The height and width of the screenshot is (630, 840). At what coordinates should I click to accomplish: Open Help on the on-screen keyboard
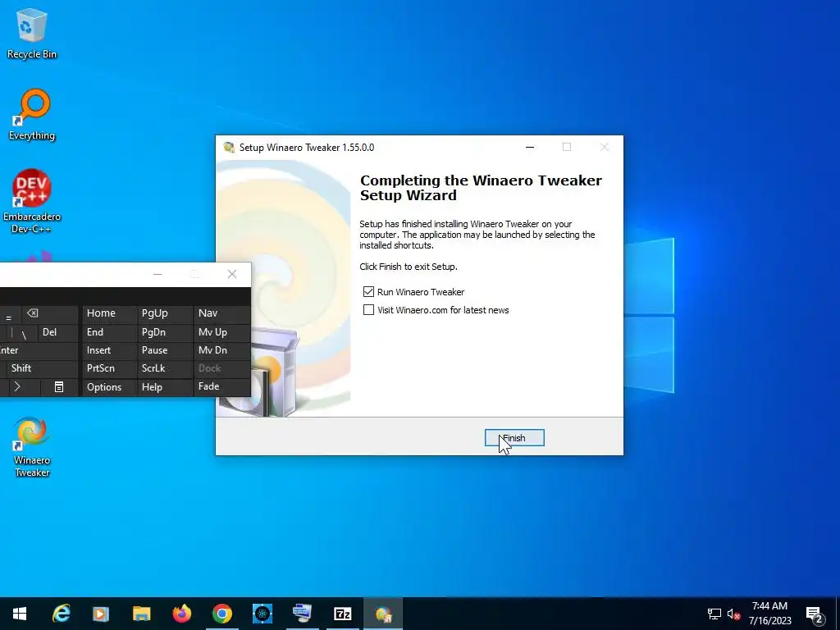point(164,387)
